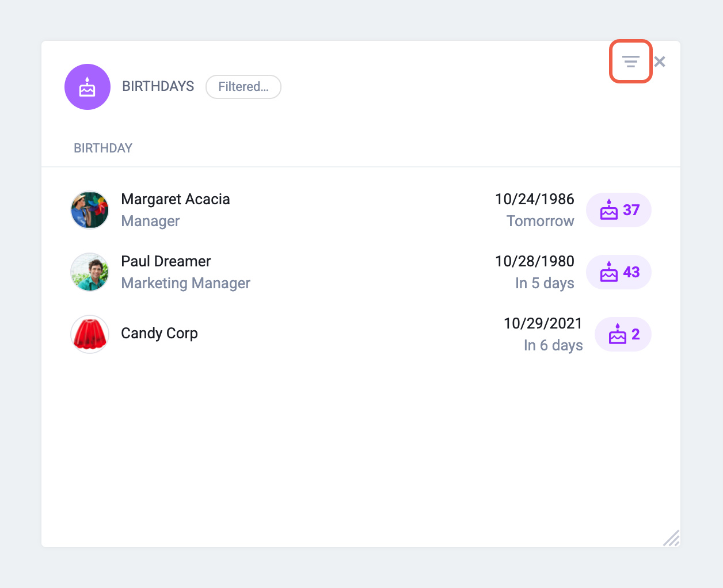The image size is (723, 588).
Task: Select the Paul Dreamer name link
Action: 166,261
